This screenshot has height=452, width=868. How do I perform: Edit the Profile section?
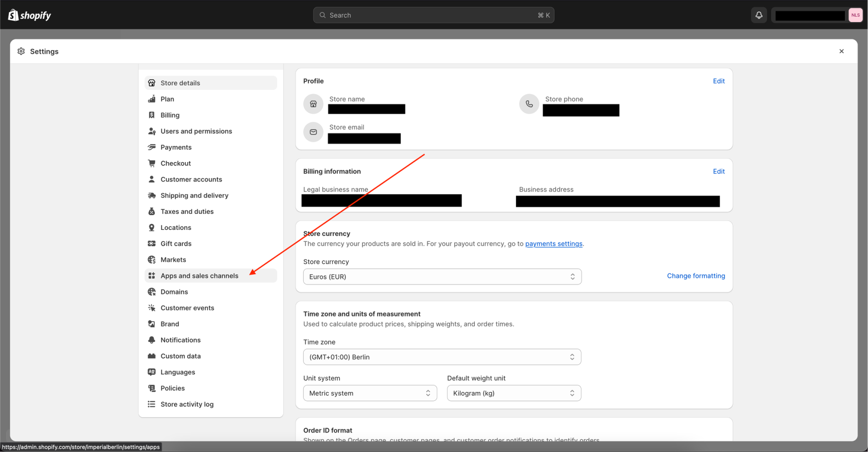point(719,81)
